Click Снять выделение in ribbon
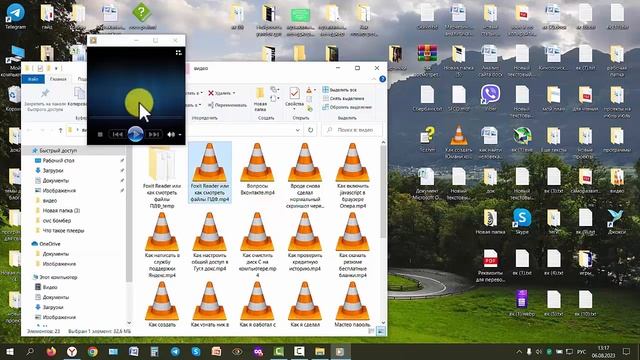 (x=343, y=98)
